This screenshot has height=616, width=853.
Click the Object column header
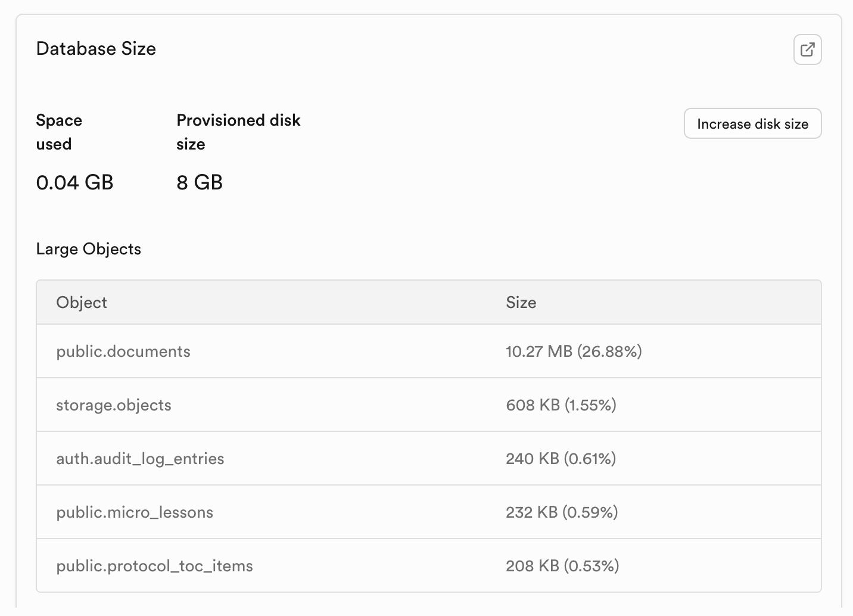point(82,303)
